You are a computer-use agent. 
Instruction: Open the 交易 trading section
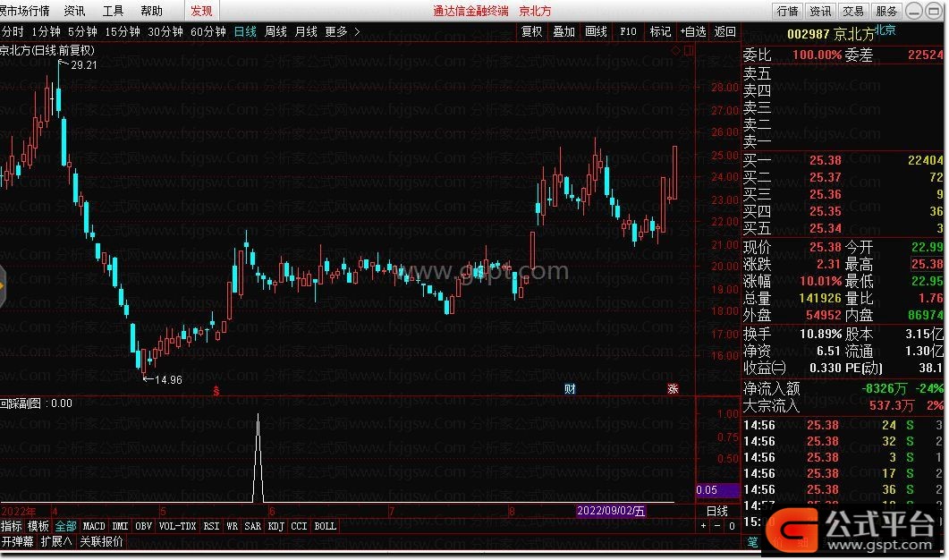(x=852, y=11)
